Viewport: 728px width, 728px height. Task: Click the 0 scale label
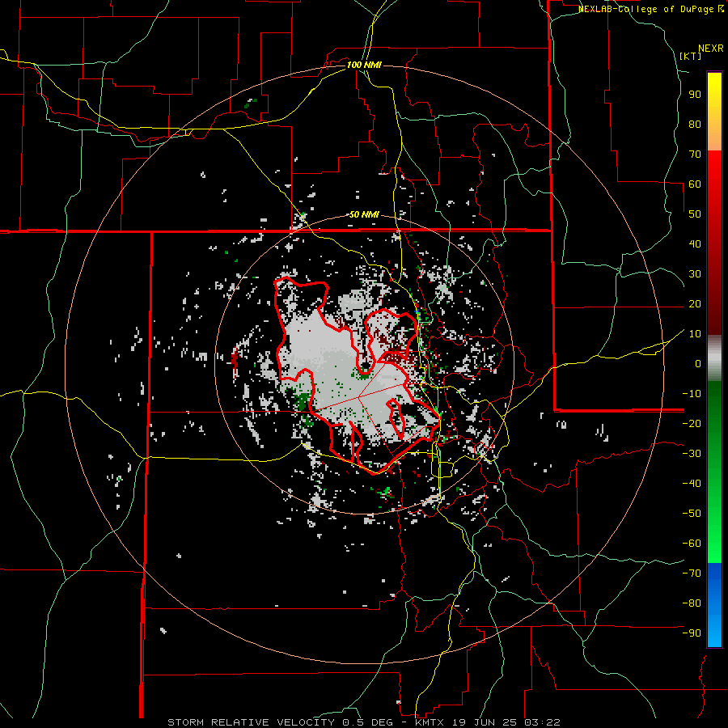[698, 363]
